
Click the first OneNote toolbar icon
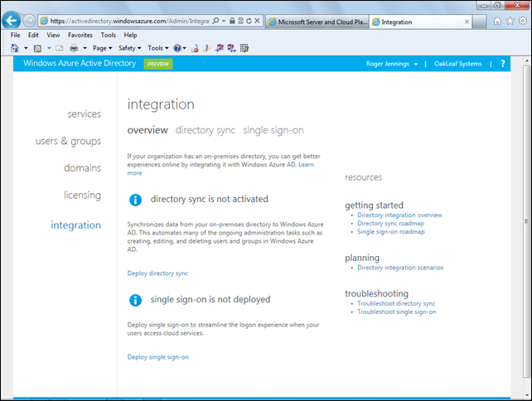coord(220,48)
